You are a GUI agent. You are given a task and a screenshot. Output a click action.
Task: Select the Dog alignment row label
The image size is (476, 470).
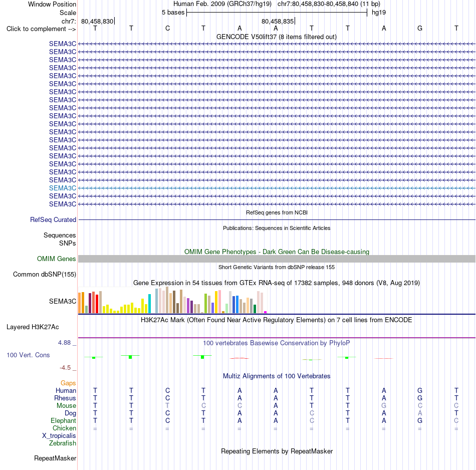71,413
